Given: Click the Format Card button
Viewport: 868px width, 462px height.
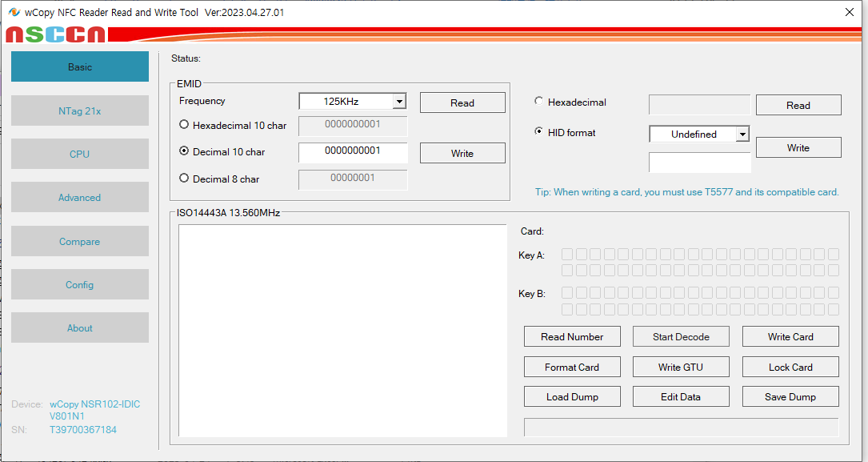Looking at the screenshot, I should (572, 367).
